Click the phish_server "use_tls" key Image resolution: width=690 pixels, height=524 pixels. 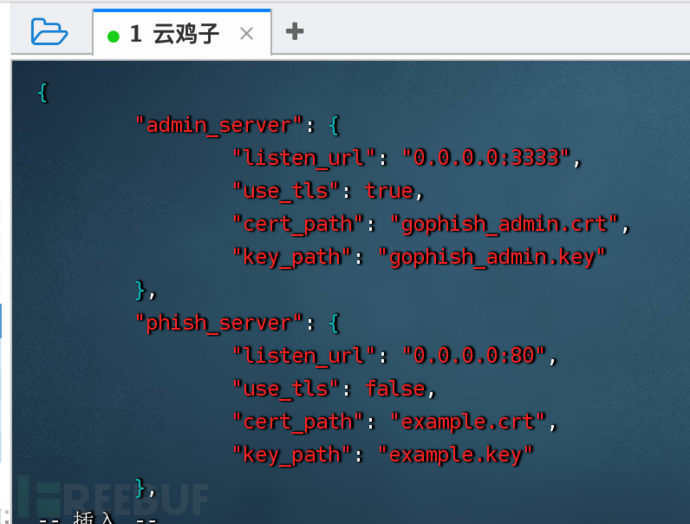[286, 388]
